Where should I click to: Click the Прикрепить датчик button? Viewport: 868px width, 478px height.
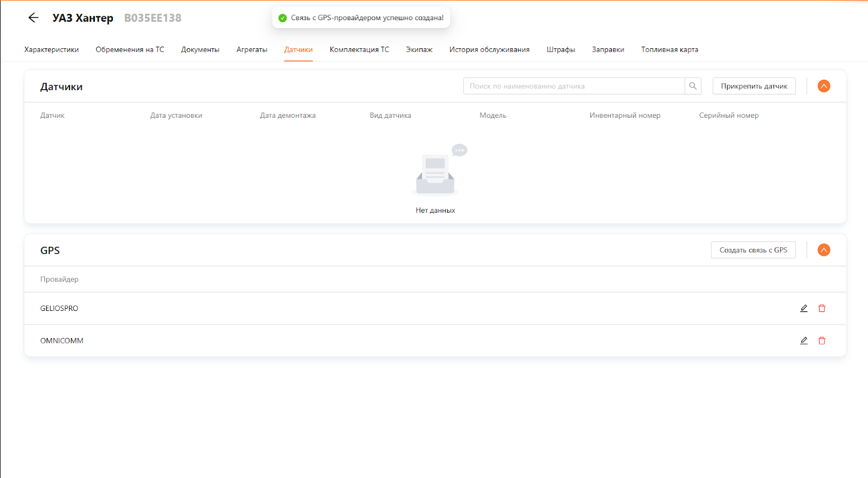click(754, 86)
